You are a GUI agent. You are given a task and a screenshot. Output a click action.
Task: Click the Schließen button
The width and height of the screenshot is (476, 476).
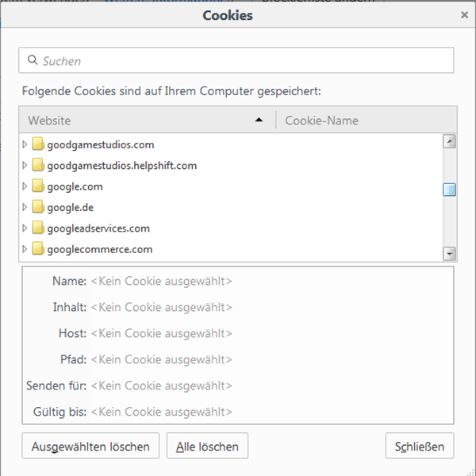[x=420, y=446]
